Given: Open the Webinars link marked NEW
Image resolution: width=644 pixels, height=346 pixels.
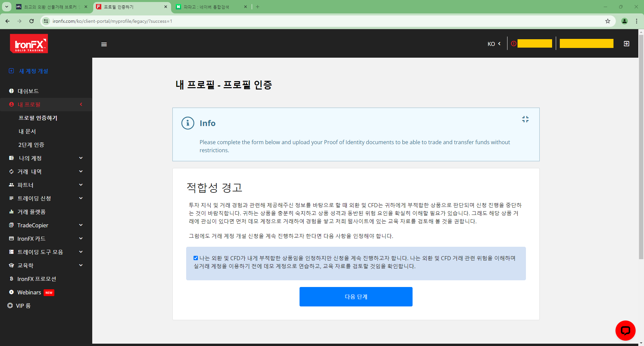Looking at the screenshot, I should pos(29,292).
